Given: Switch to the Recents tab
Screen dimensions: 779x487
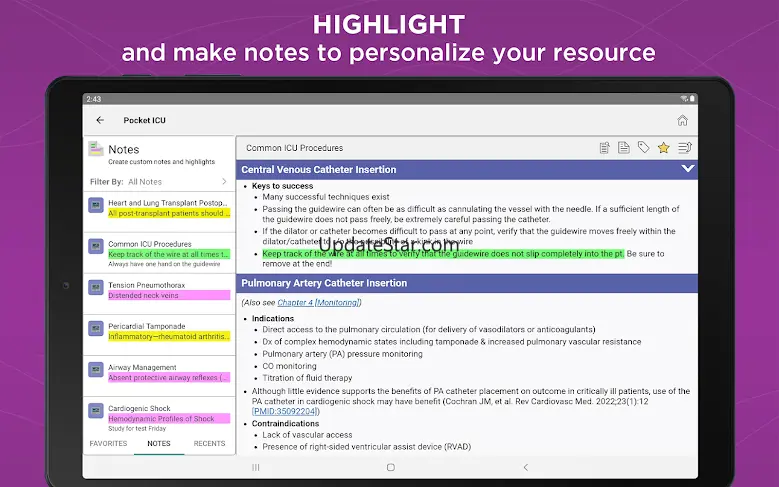Looking at the screenshot, I should point(209,443).
